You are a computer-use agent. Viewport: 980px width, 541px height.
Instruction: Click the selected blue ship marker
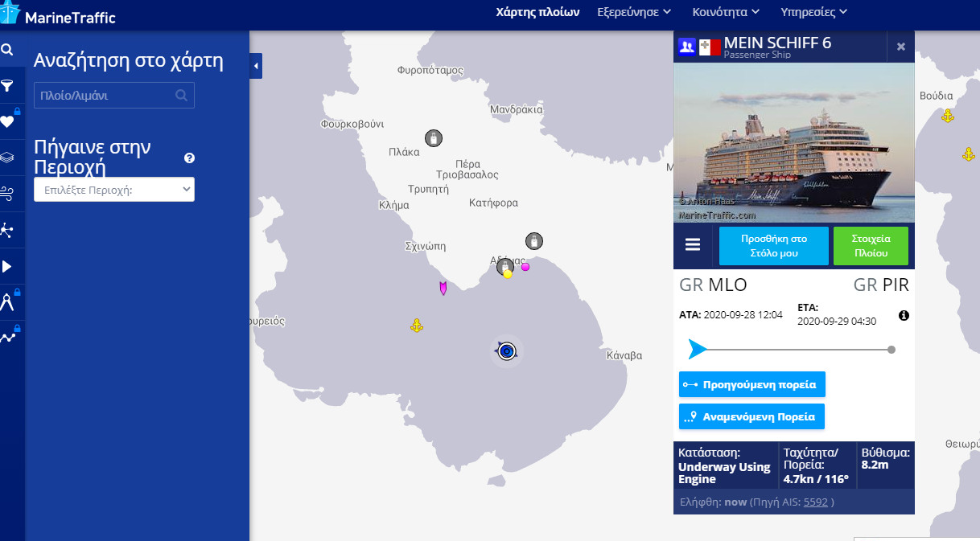coord(506,350)
